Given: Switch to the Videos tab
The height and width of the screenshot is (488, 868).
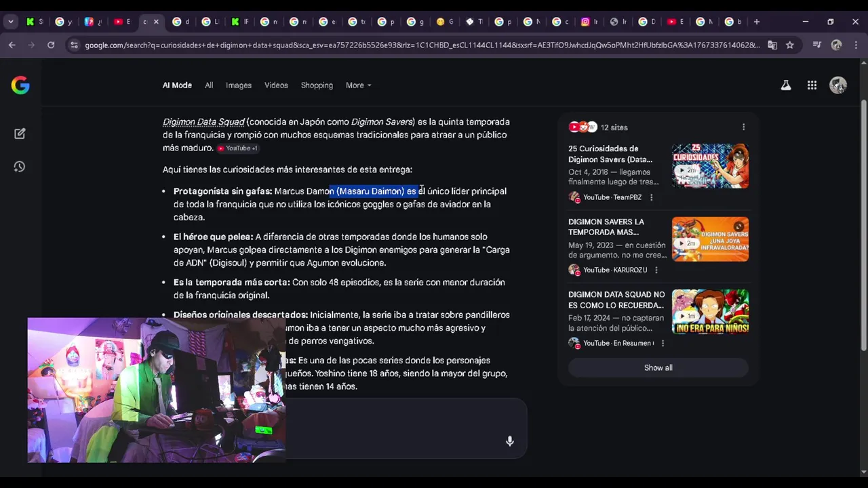Looking at the screenshot, I should pyautogui.click(x=276, y=85).
